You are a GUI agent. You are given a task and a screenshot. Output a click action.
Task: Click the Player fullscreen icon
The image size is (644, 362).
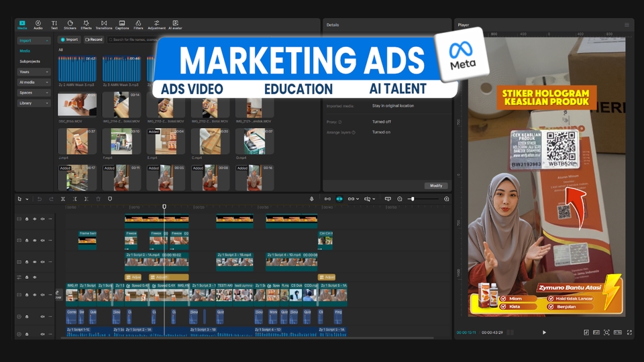click(x=629, y=333)
